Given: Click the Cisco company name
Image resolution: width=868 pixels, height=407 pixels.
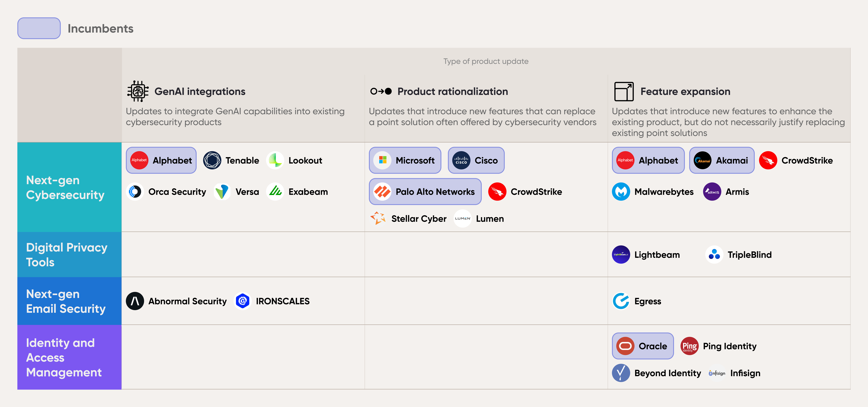Looking at the screenshot, I should (486, 161).
